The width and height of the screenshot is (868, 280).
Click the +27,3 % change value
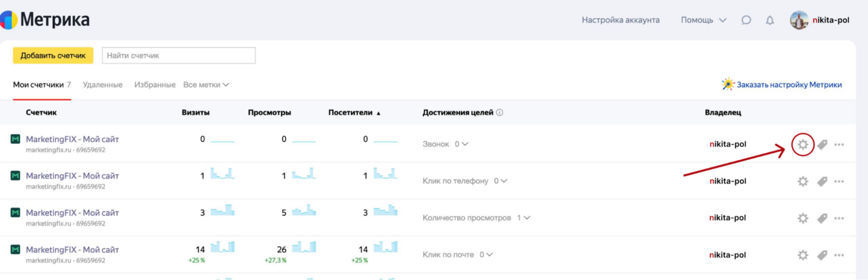(x=275, y=260)
